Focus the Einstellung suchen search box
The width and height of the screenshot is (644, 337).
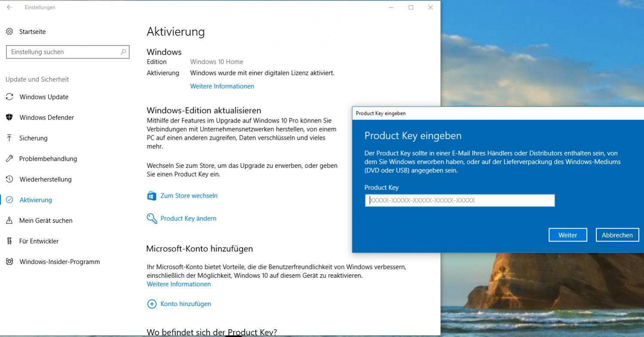tap(68, 52)
